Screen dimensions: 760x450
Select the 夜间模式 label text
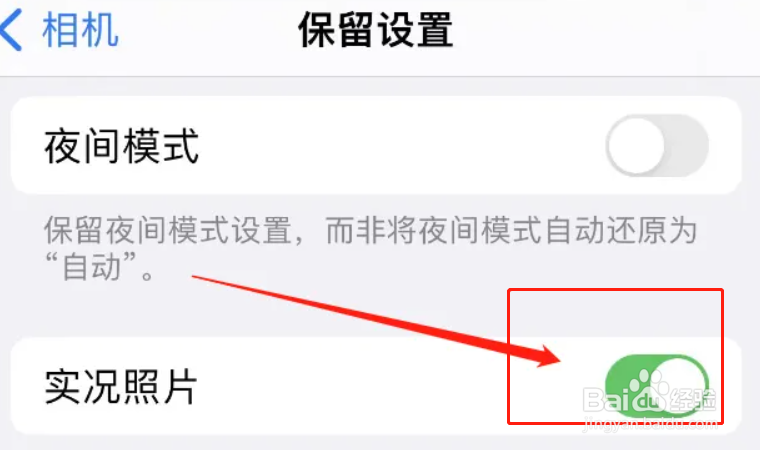click(x=122, y=146)
